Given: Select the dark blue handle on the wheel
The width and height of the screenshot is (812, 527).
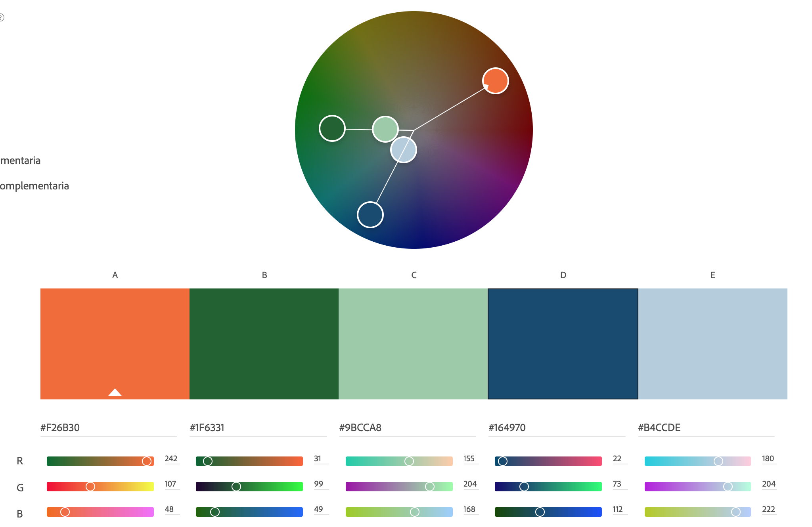Looking at the screenshot, I should tap(370, 215).
